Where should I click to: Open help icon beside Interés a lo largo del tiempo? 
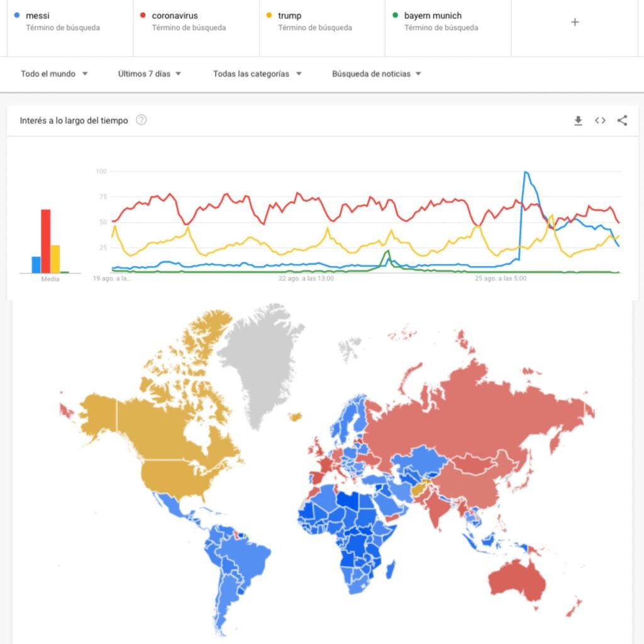pyautogui.click(x=142, y=120)
